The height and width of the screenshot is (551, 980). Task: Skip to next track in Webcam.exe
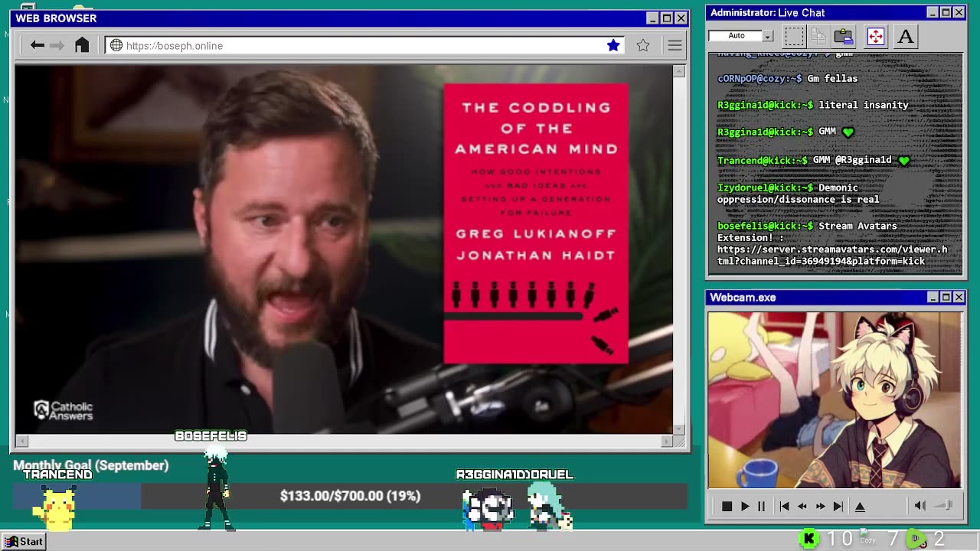click(838, 506)
